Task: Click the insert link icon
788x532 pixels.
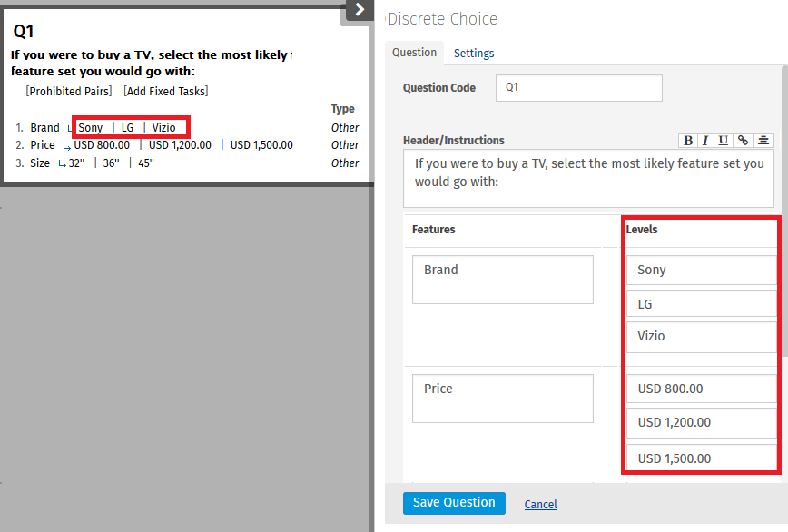Action: (743, 141)
